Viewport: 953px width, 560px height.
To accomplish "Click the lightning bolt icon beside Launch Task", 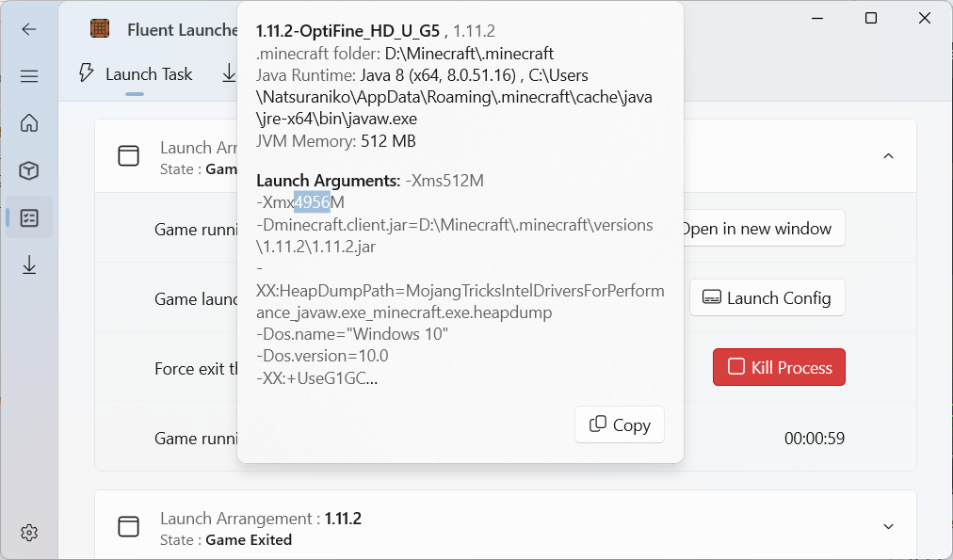I will (x=85, y=73).
